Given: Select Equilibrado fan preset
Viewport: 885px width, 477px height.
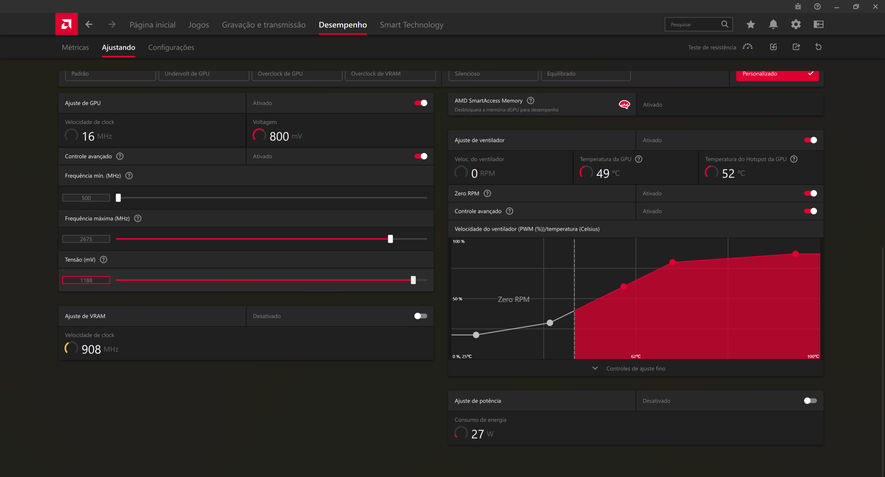Looking at the screenshot, I should [586, 74].
